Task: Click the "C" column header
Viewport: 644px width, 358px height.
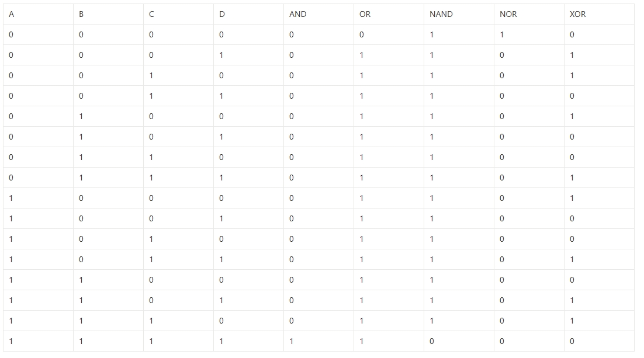Action: [x=151, y=14]
